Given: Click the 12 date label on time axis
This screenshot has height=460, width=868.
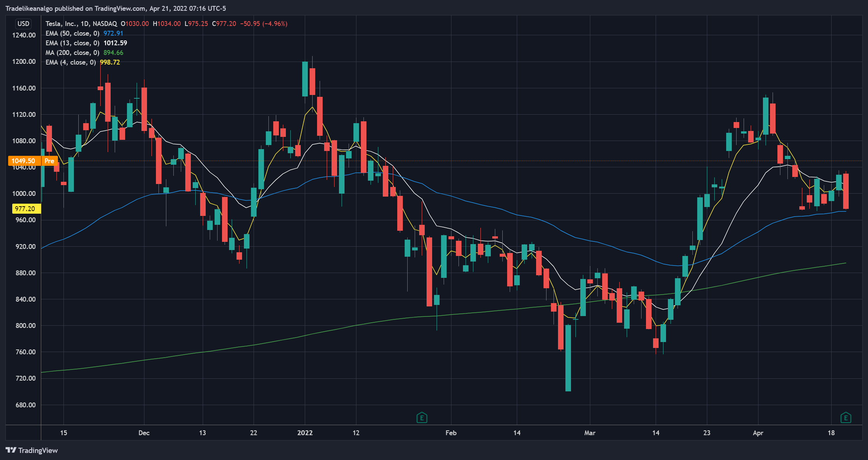Looking at the screenshot, I should point(356,433).
